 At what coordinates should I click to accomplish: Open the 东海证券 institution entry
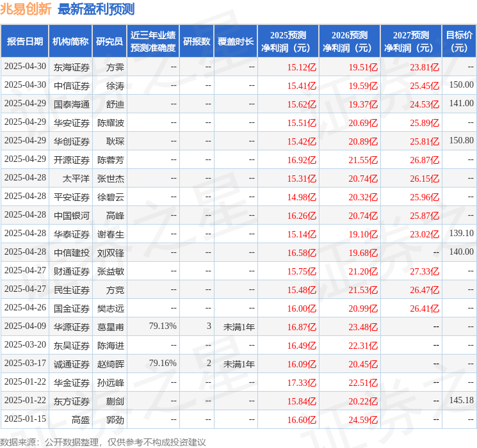tap(72, 67)
